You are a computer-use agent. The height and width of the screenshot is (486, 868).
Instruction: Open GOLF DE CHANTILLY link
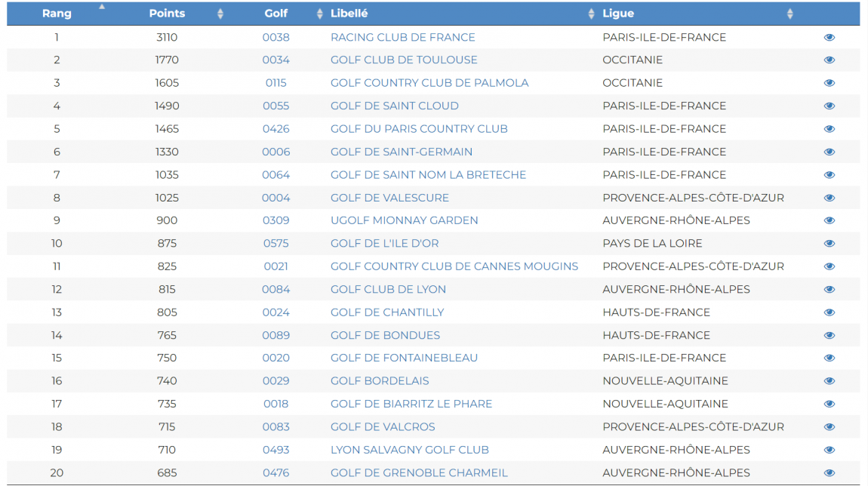pos(387,312)
